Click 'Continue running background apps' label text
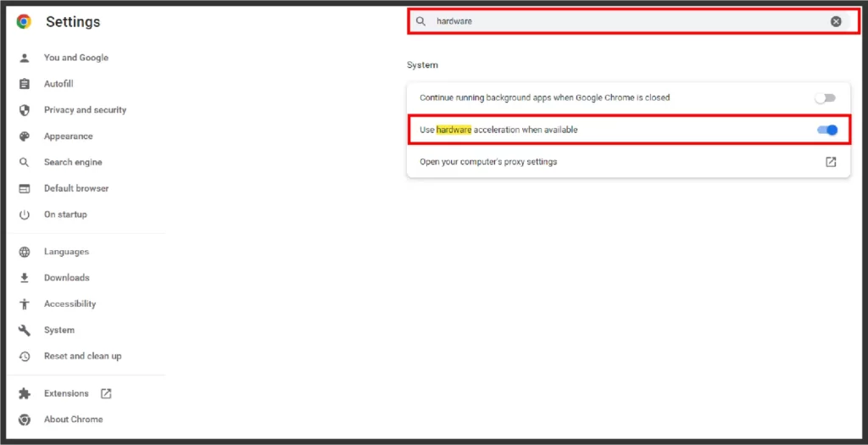 pos(545,98)
